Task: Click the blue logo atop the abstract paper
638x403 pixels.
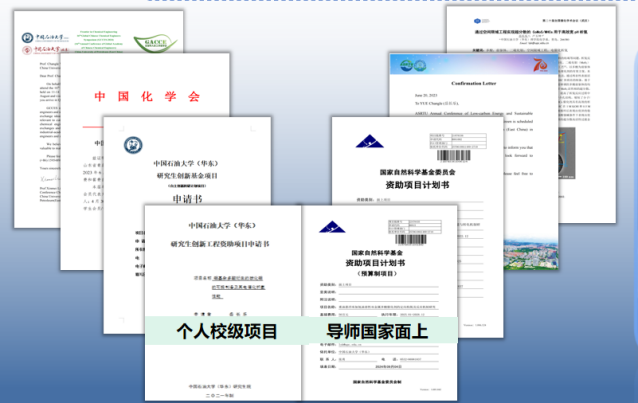Action: pyautogui.click(x=478, y=21)
